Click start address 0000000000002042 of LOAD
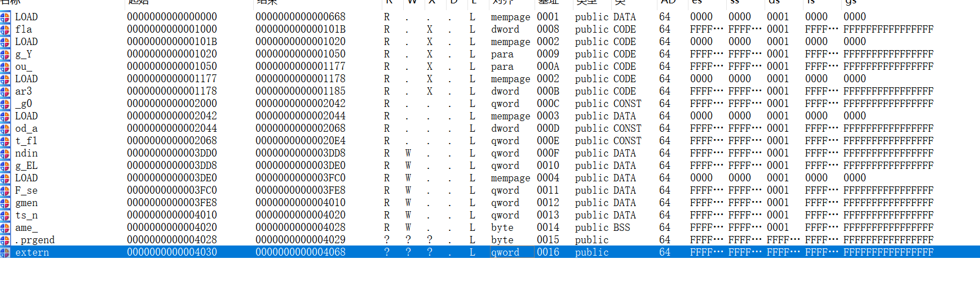 click(171, 116)
